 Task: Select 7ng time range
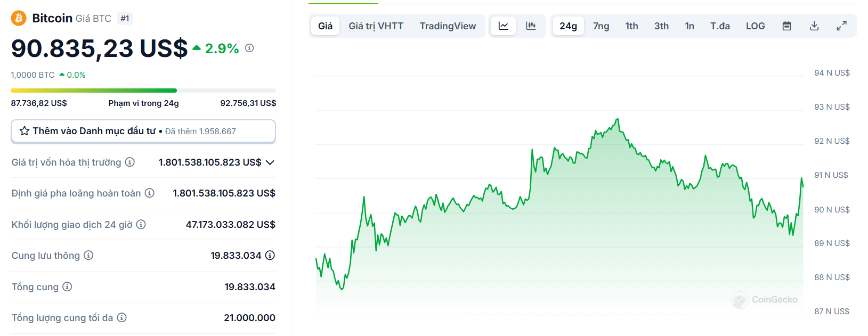click(x=601, y=26)
